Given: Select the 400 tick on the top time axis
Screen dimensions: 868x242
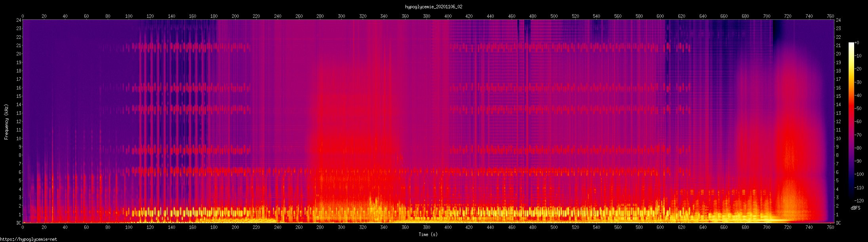Looking at the screenshot, I should pos(448,16).
